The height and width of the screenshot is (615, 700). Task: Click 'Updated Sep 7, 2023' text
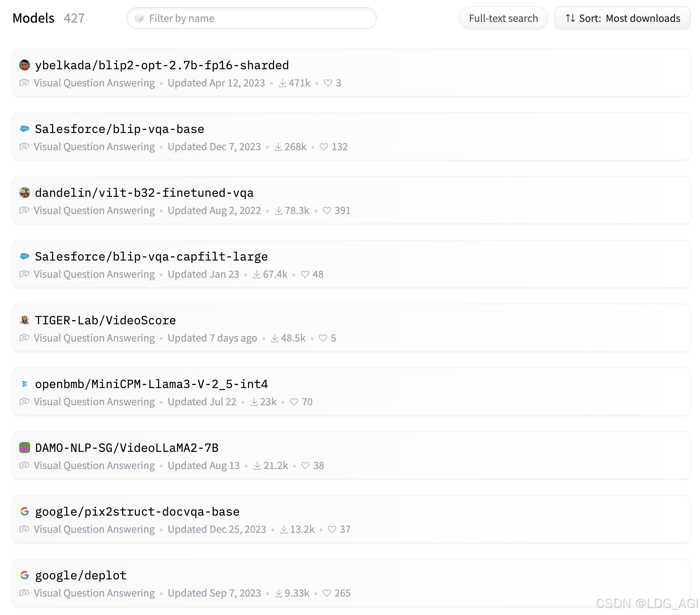coord(215,593)
